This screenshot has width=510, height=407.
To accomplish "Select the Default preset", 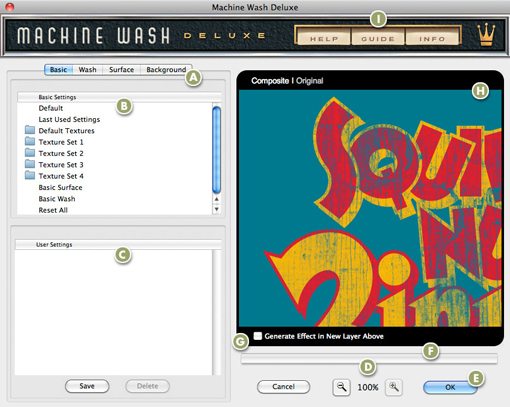I will click(51, 108).
